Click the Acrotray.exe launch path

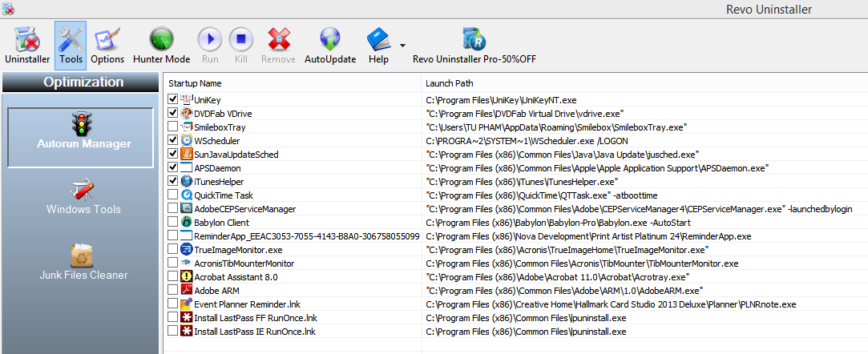pyautogui.click(x=558, y=278)
